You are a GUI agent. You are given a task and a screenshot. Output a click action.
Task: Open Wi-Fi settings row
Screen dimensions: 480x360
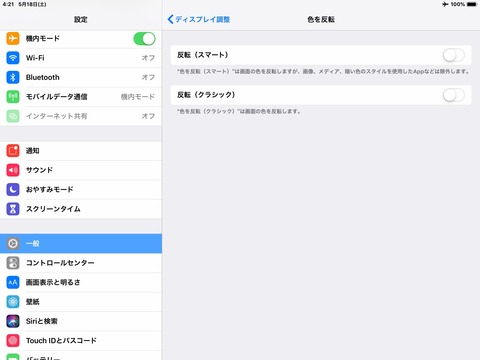point(81,58)
